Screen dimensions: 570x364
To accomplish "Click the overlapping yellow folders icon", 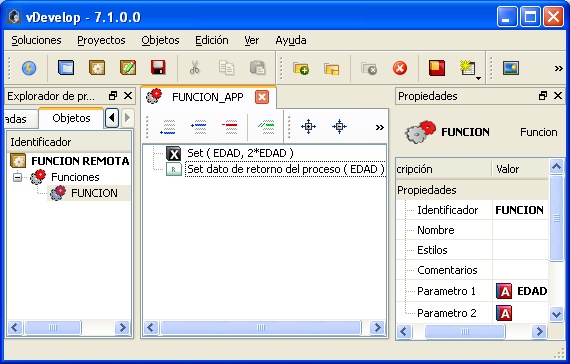I will pyautogui.click(x=332, y=69).
